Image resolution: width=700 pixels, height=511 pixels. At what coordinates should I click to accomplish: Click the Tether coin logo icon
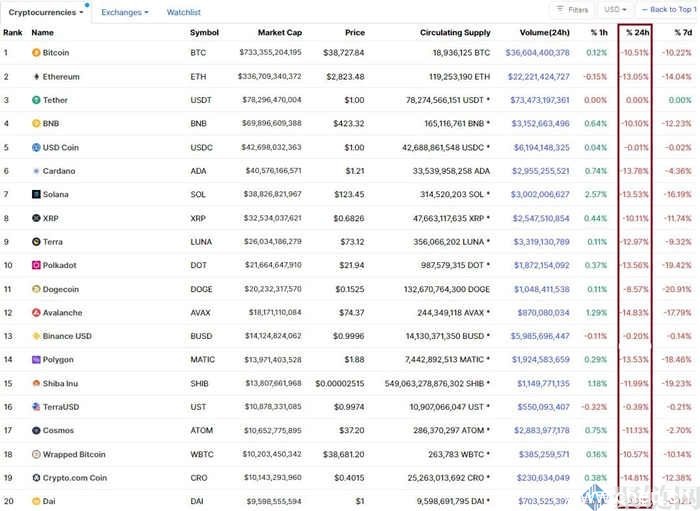click(36, 100)
